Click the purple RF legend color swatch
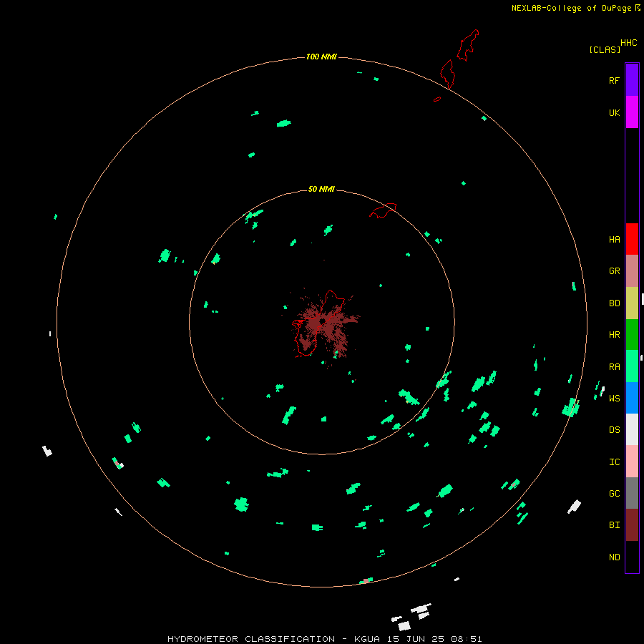This screenshot has height=644, width=644. (x=632, y=80)
